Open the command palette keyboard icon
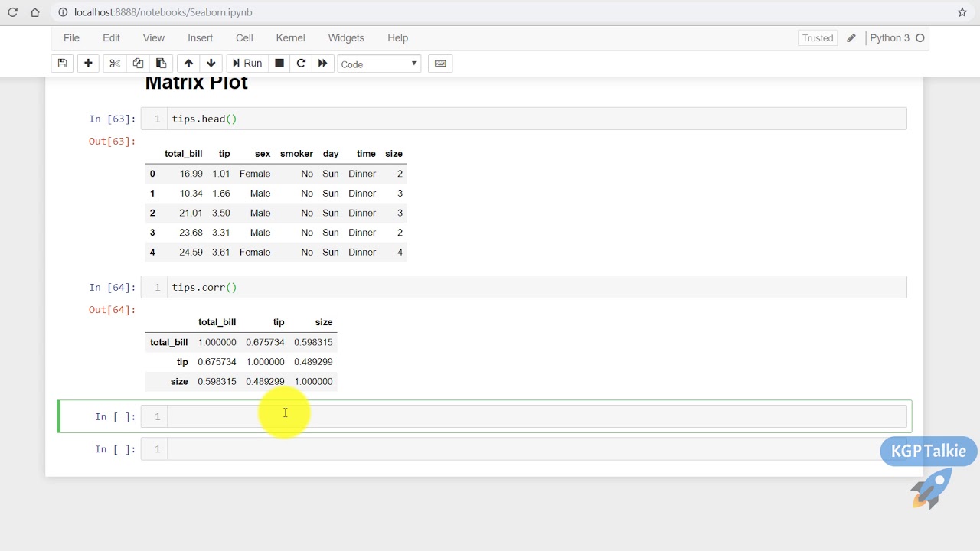Image resolution: width=980 pixels, height=551 pixels. coord(440,64)
